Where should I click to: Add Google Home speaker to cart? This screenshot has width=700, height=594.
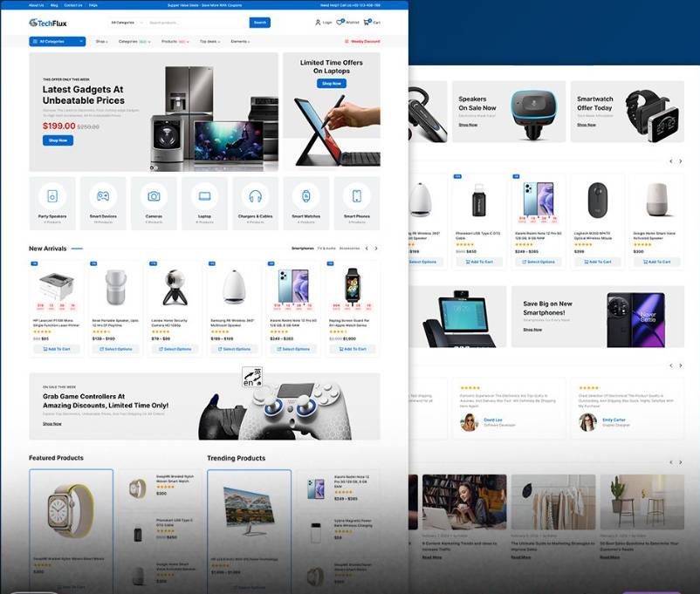[x=657, y=262]
